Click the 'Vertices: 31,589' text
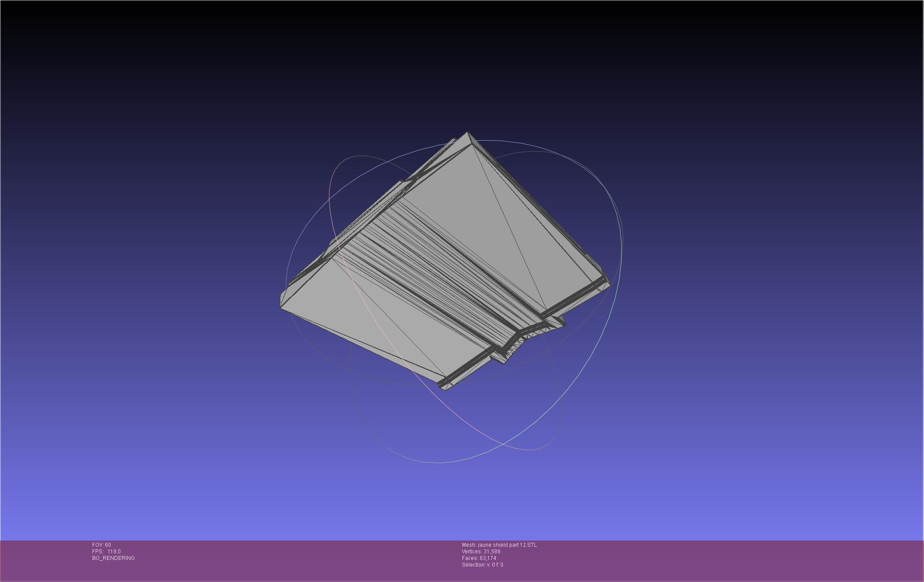This screenshot has height=582, width=924. click(481, 552)
